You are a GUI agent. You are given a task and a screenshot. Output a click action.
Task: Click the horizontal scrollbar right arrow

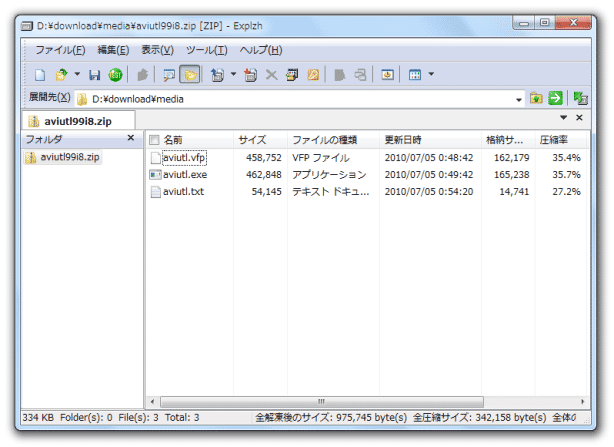click(582, 402)
